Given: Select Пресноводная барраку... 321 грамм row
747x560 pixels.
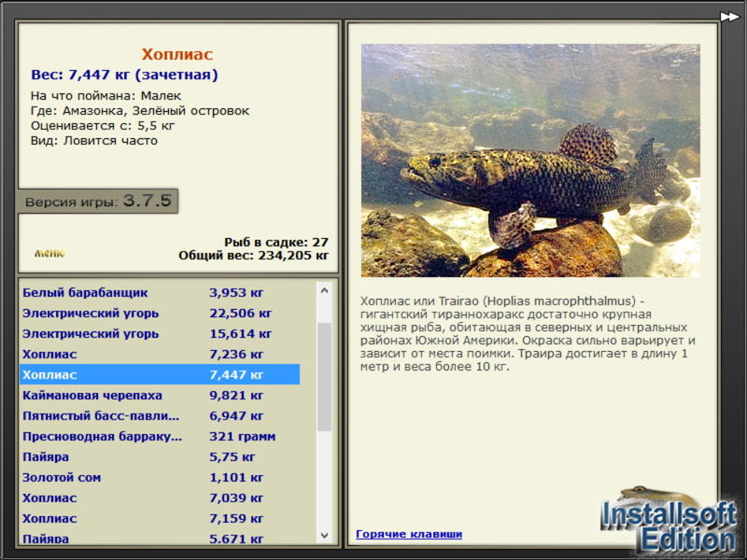Looking at the screenshot, I should (160, 436).
